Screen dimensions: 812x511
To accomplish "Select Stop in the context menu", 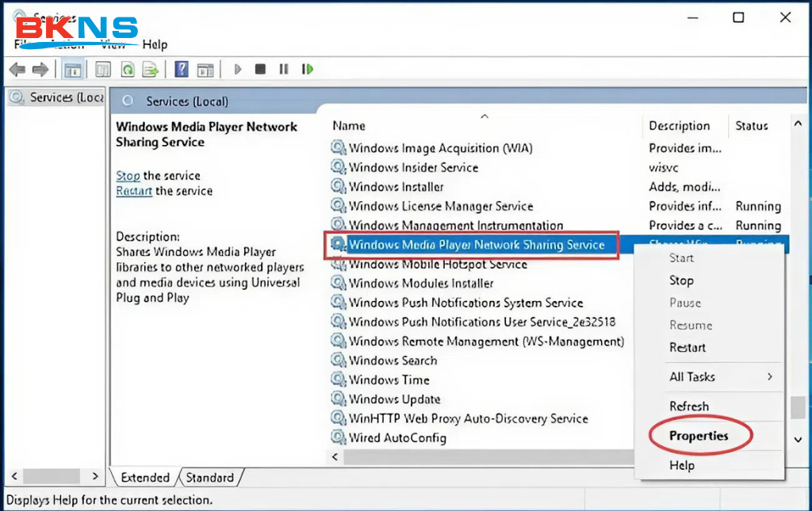I will point(681,280).
